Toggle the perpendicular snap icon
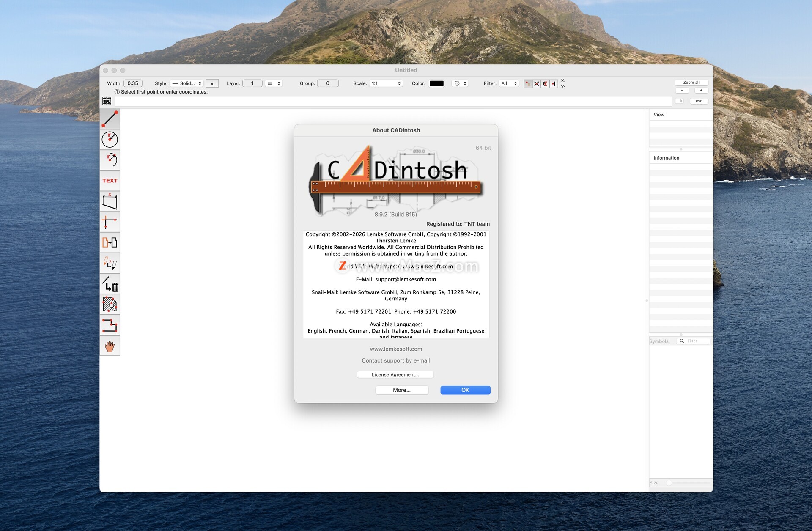Viewport: 812px width, 531px height. coord(554,83)
